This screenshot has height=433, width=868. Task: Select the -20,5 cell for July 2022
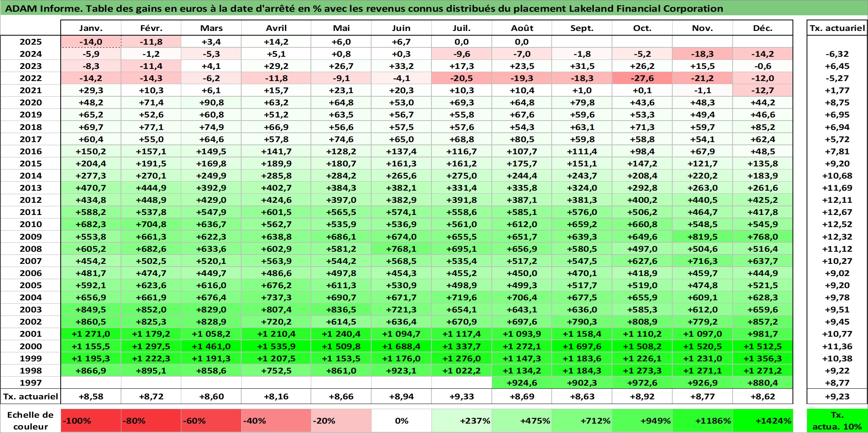click(x=462, y=78)
